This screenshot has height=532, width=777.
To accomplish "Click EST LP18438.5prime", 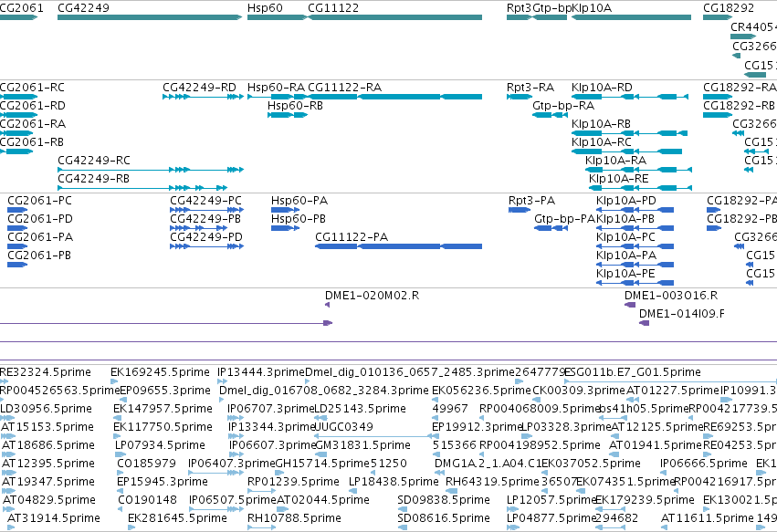I will [352, 491].
